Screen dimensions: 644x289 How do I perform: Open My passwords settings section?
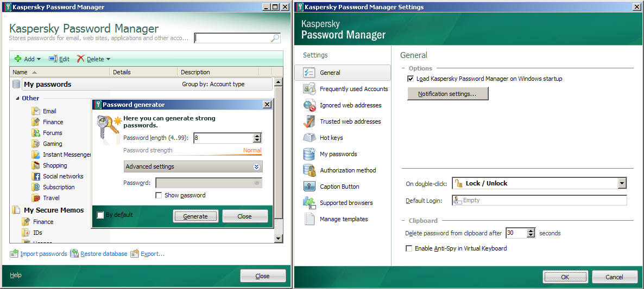tap(338, 154)
